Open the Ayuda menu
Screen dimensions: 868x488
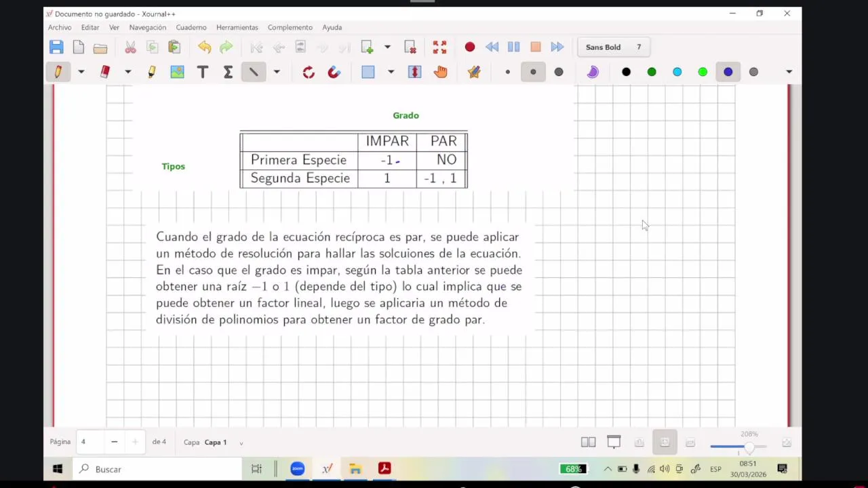pos(332,28)
